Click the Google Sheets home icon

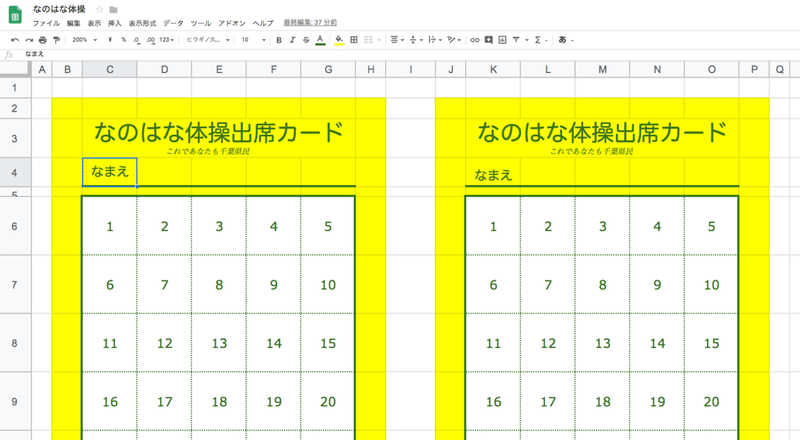(x=15, y=15)
